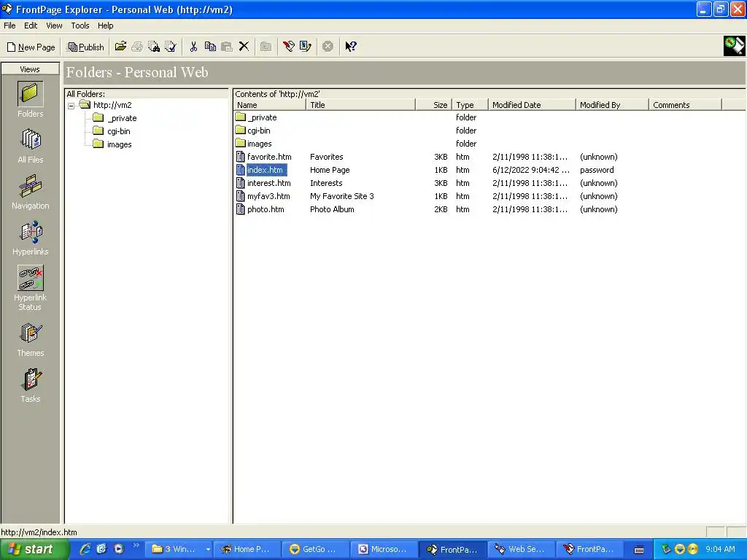Click the Cross File Spelling checkmark icon
Image resolution: width=747 pixels, height=560 pixels.
(171, 46)
